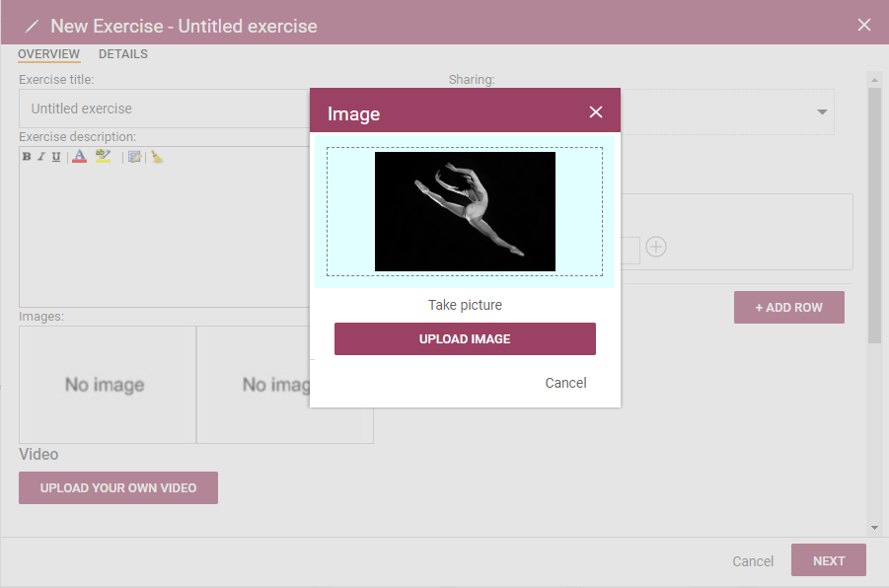Click the pencil icon beside New Exercise
This screenshot has width=889, height=588.
tap(32, 26)
